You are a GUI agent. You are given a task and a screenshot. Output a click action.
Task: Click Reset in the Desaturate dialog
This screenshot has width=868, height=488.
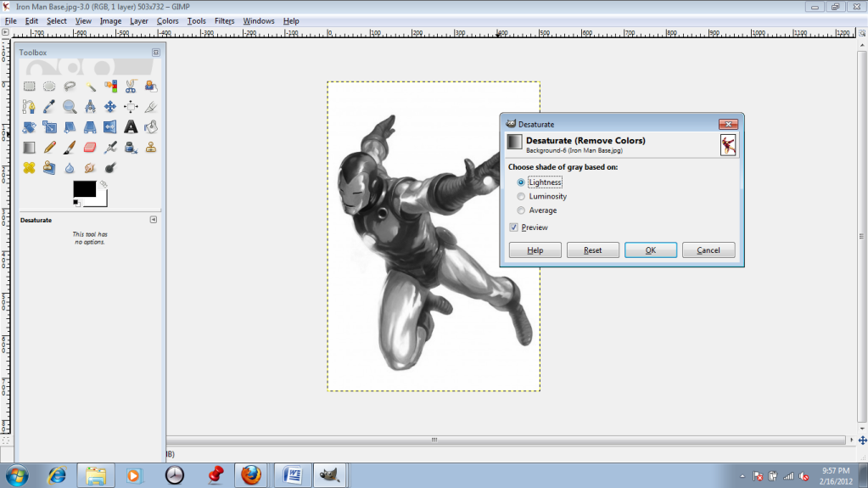coord(592,250)
